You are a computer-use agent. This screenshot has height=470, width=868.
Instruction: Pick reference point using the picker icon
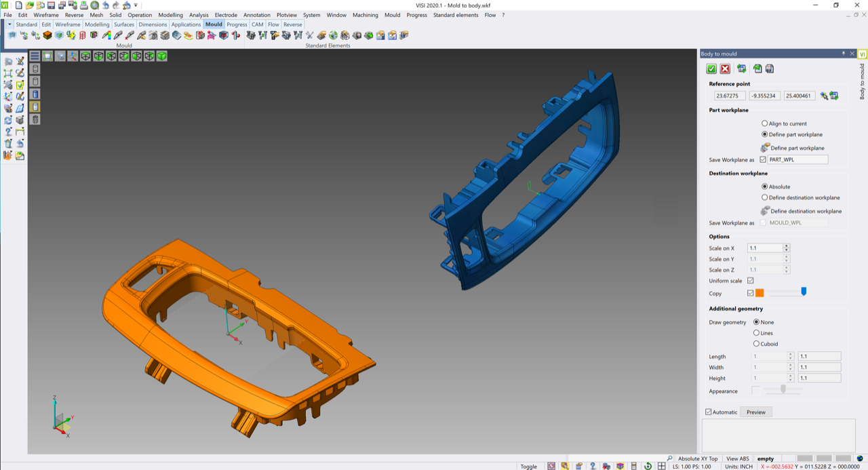point(824,96)
